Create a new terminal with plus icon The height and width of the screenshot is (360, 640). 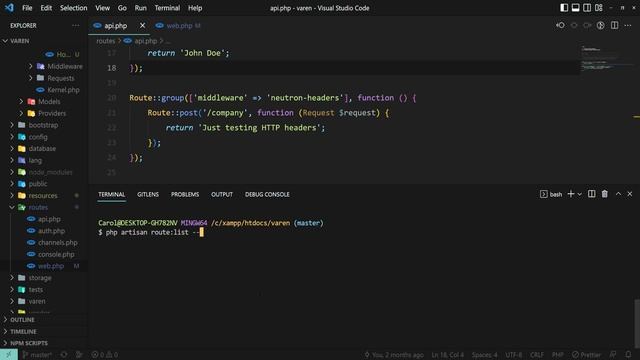tap(571, 194)
